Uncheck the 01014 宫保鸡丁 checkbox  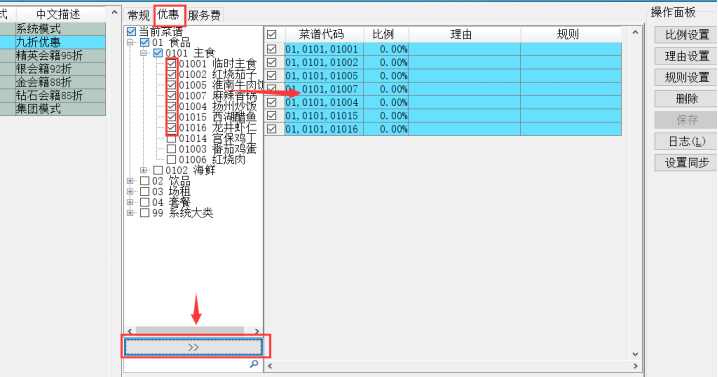coord(171,138)
